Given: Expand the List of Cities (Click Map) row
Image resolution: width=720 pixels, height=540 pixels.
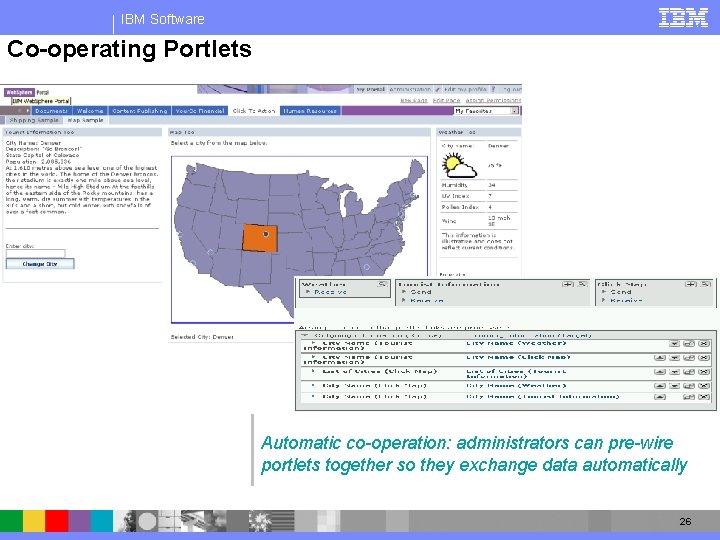Looking at the screenshot, I should click(313, 371).
